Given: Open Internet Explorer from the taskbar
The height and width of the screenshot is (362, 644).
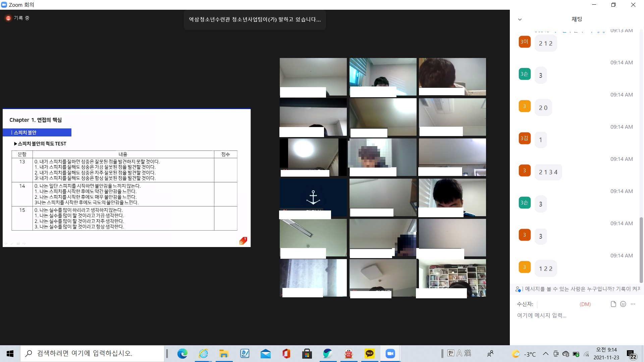Looking at the screenshot, I should coord(203,354).
